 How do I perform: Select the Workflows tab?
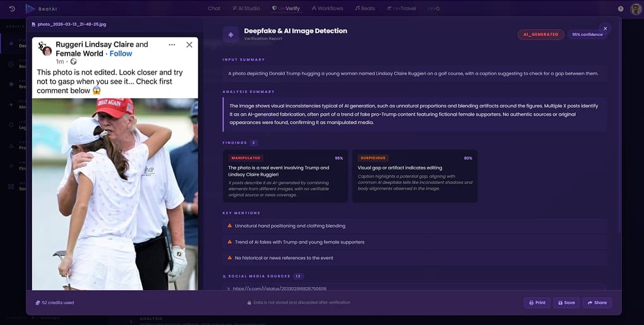326,8
